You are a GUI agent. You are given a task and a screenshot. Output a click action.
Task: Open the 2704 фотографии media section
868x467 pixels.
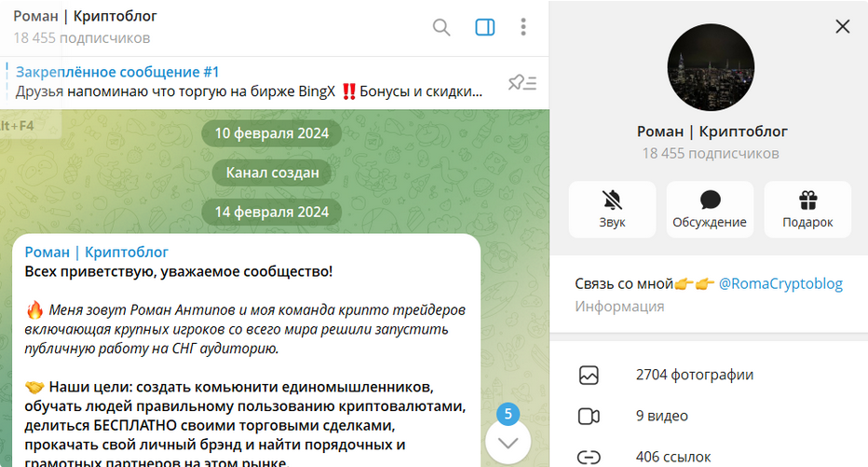[x=694, y=375]
